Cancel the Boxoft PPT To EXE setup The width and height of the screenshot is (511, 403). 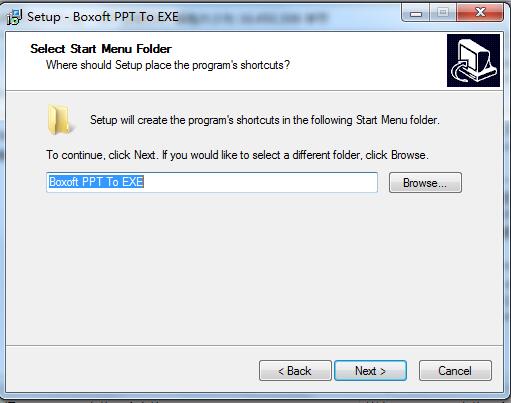click(x=455, y=371)
